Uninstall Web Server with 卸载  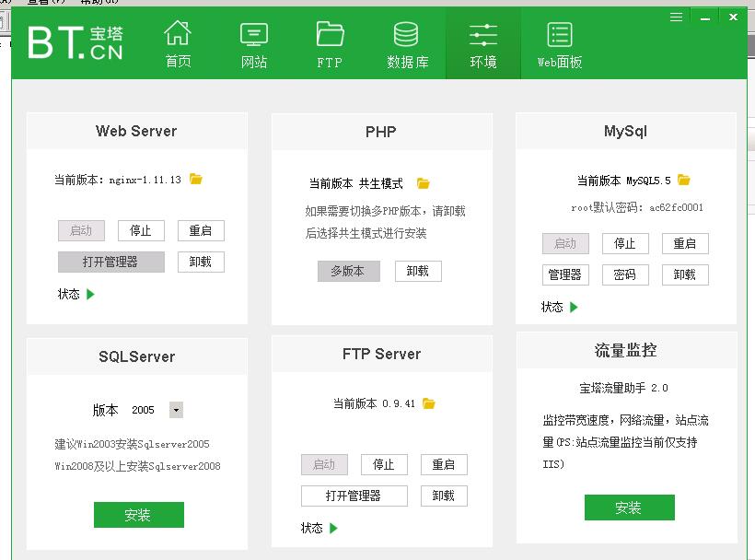(x=201, y=262)
